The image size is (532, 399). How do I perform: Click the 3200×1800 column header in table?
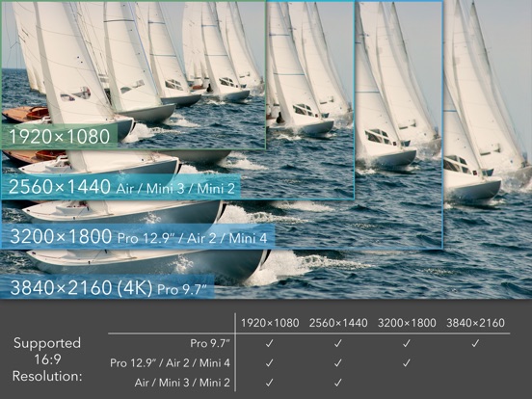pos(407,323)
